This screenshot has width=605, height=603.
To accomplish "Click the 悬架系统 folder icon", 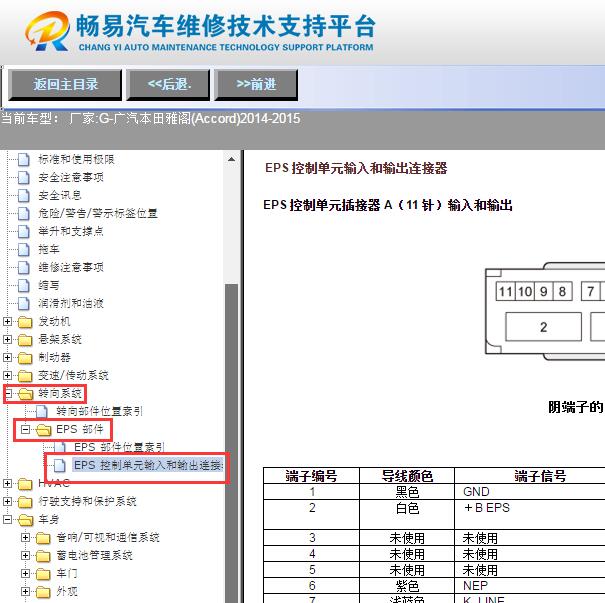I will [25, 340].
